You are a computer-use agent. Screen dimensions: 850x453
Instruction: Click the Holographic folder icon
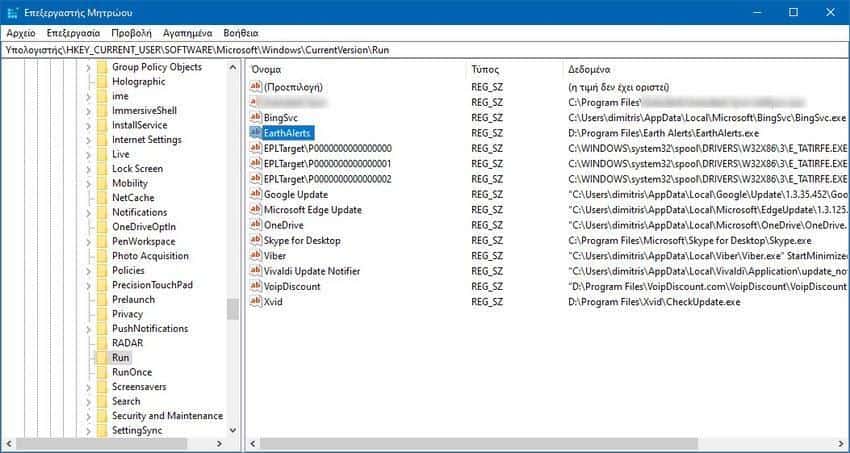coord(101,82)
